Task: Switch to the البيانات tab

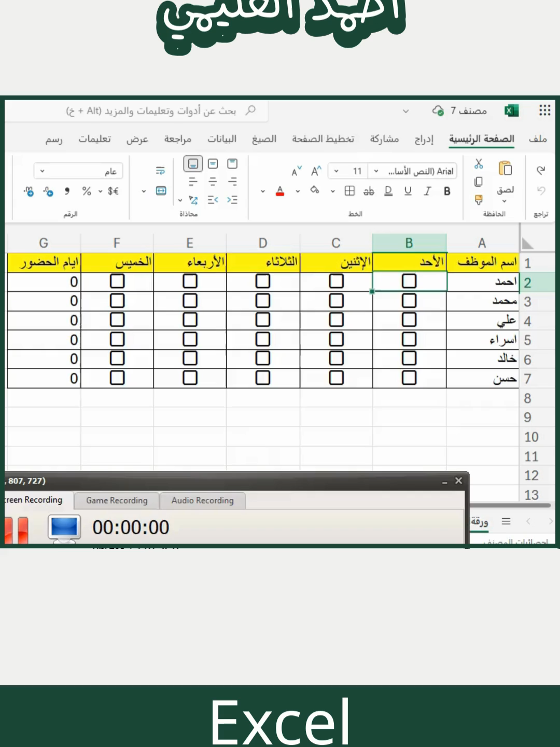Action: click(x=222, y=139)
